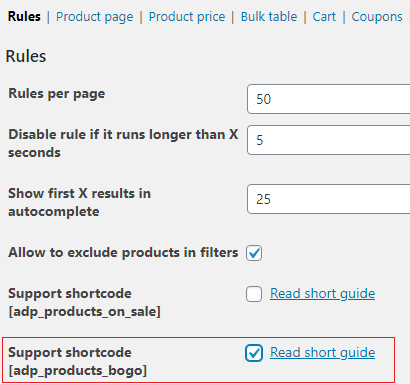
Task: Click the 'Support shortcode [adp_products_on_sale]' label
Action: click(x=84, y=303)
